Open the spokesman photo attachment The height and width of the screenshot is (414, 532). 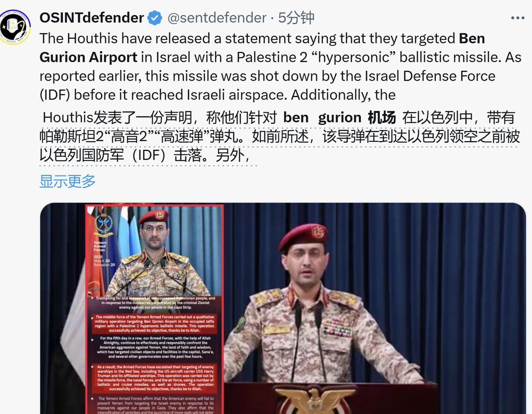[x=283, y=308]
